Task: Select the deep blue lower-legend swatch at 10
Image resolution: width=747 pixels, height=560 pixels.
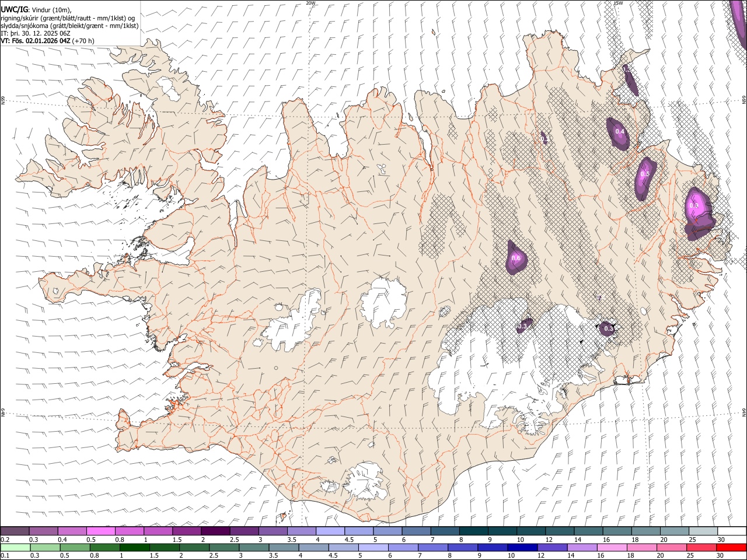Action: click(522, 547)
